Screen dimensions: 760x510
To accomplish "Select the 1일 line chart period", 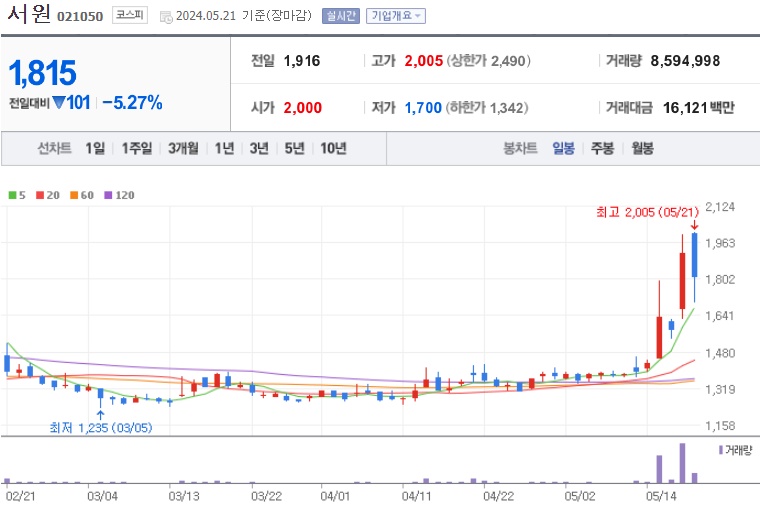I will pyautogui.click(x=95, y=148).
